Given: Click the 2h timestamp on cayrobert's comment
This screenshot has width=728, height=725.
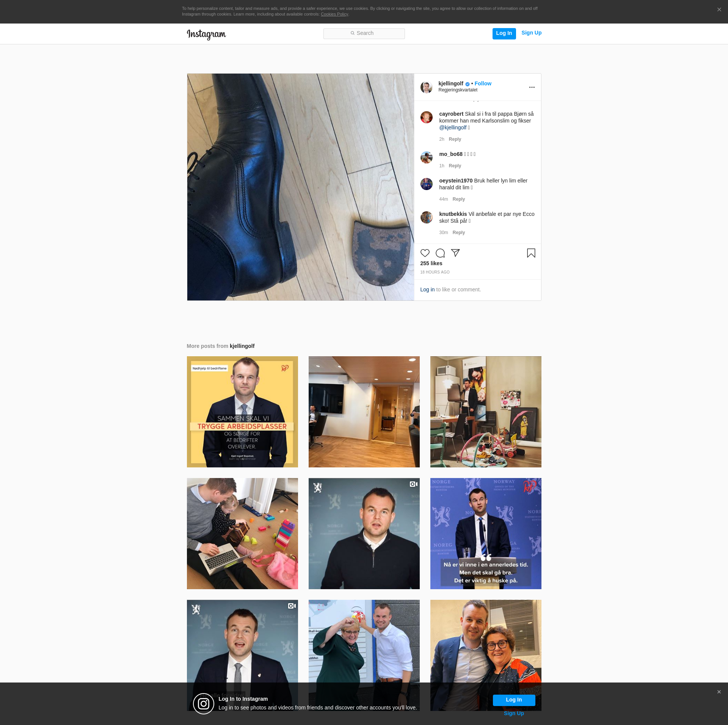Looking at the screenshot, I should (442, 139).
